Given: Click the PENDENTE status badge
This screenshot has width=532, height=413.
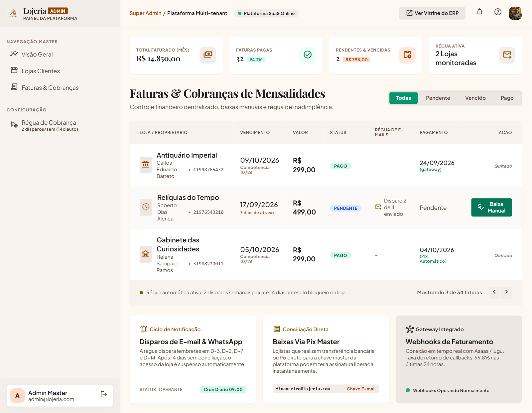Looking at the screenshot, I should 345,208.
